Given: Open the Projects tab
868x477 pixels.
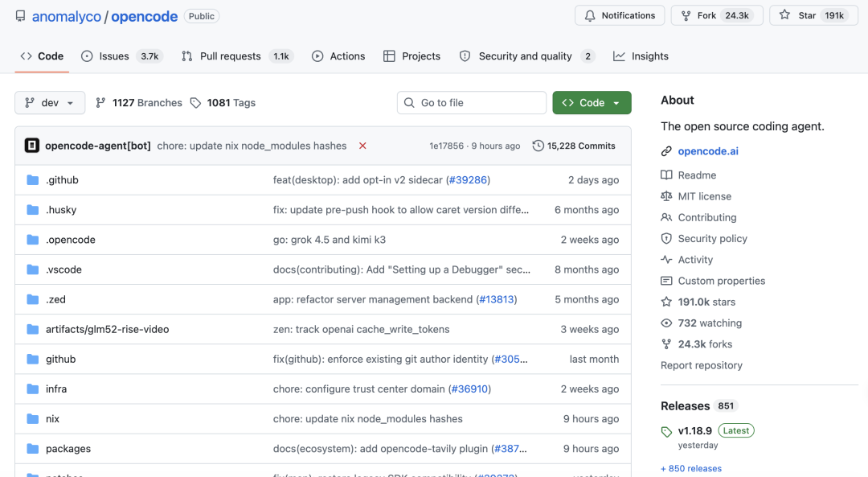Looking at the screenshot, I should 411,56.
